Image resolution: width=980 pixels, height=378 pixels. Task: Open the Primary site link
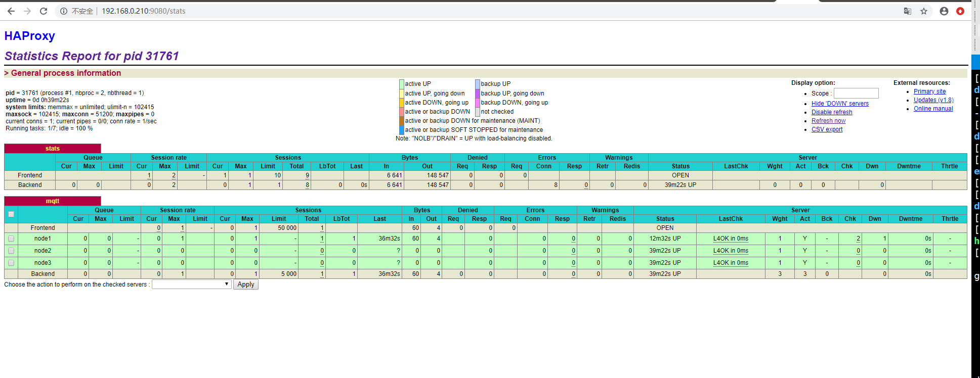pos(929,91)
